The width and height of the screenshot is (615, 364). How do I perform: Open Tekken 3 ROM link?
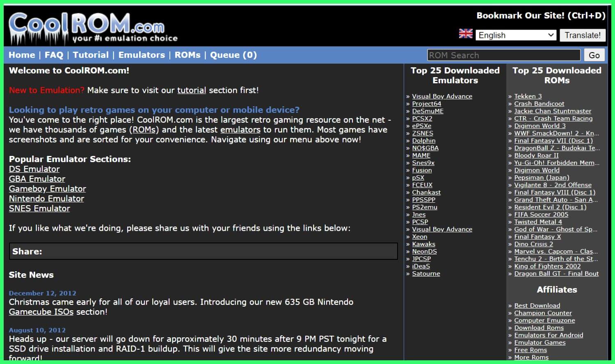(528, 96)
